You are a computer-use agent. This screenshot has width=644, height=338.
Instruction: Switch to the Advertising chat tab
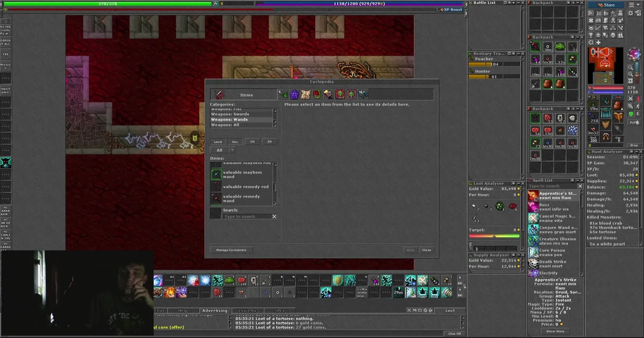pos(215,310)
